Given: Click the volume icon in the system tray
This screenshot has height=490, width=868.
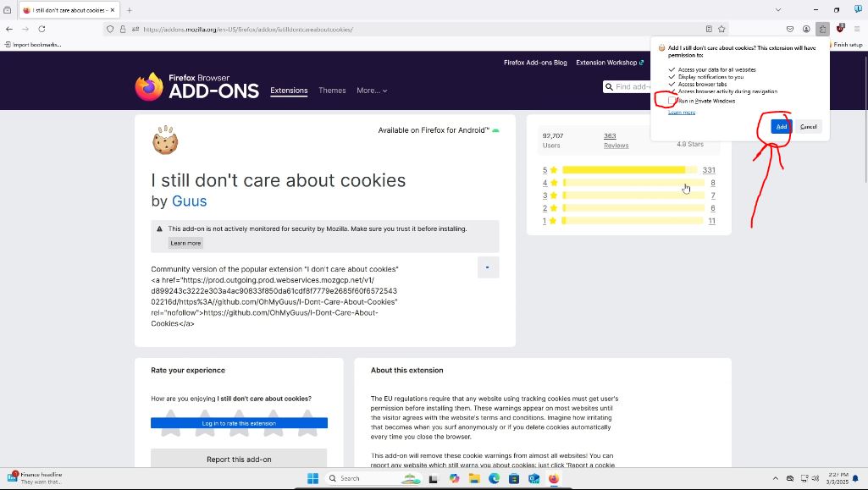Looking at the screenshot, I should [815, 478].
